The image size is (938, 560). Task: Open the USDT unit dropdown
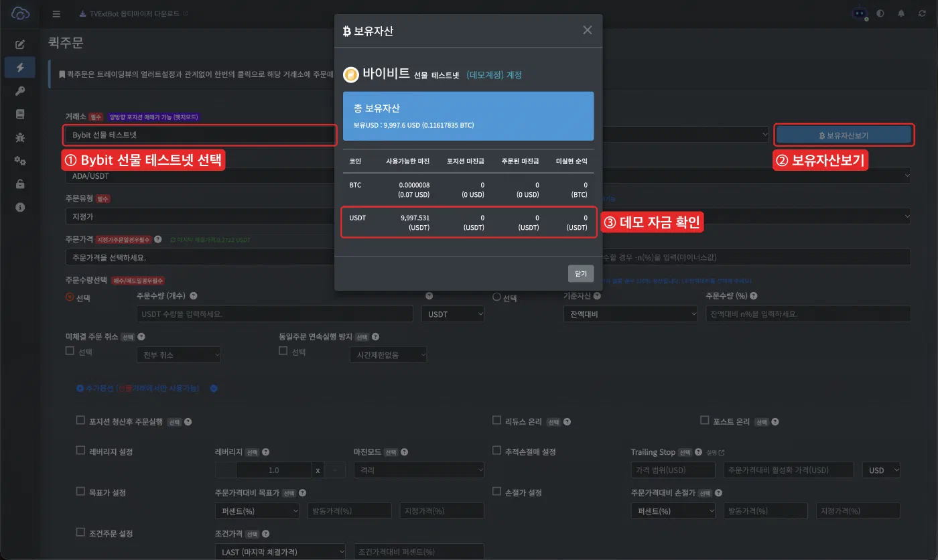point(453,313)
